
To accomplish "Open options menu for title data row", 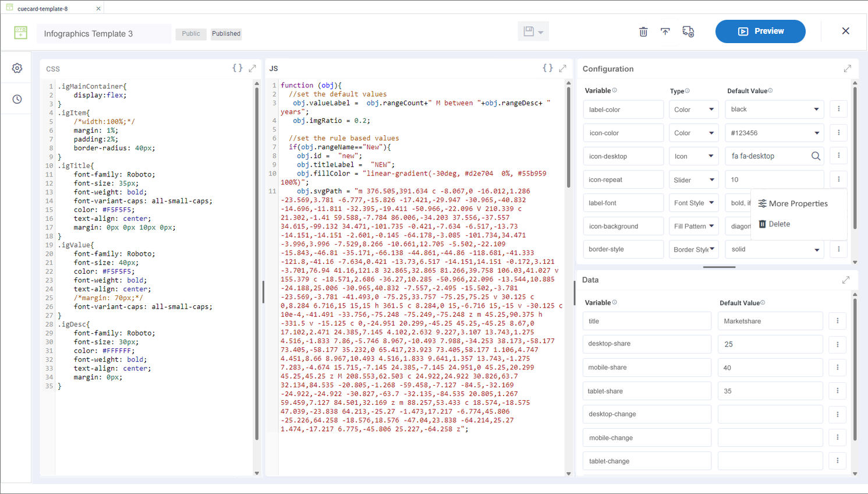I will 838,321.
